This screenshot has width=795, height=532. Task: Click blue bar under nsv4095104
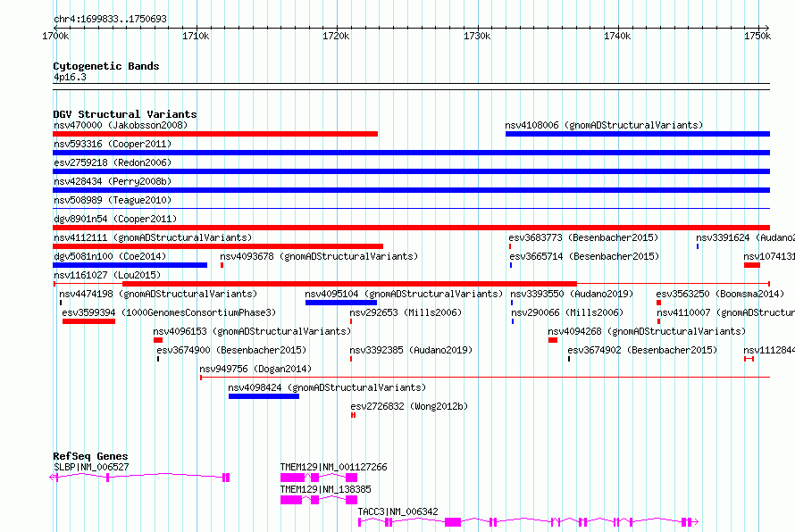click(340, 303)
